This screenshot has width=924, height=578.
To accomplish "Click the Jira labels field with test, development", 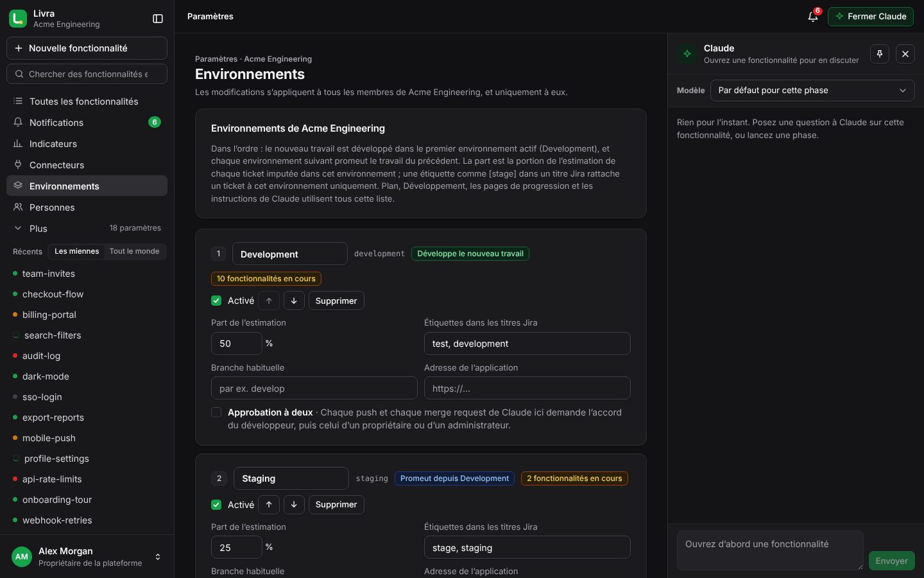I will coord(527,344).
